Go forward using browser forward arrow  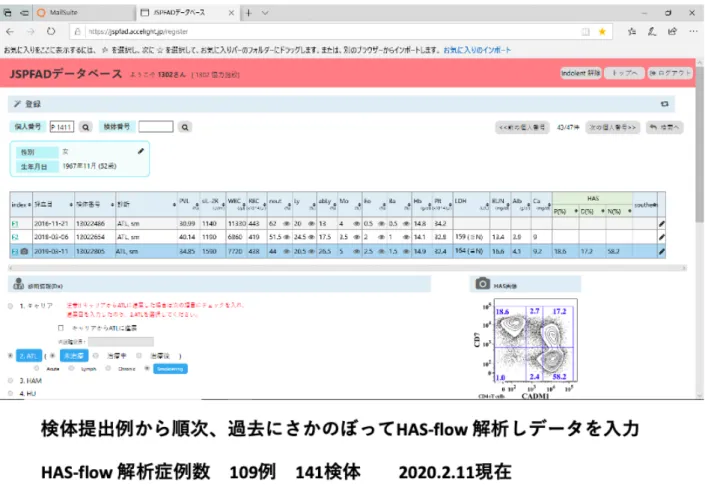(x=31, y=31)
